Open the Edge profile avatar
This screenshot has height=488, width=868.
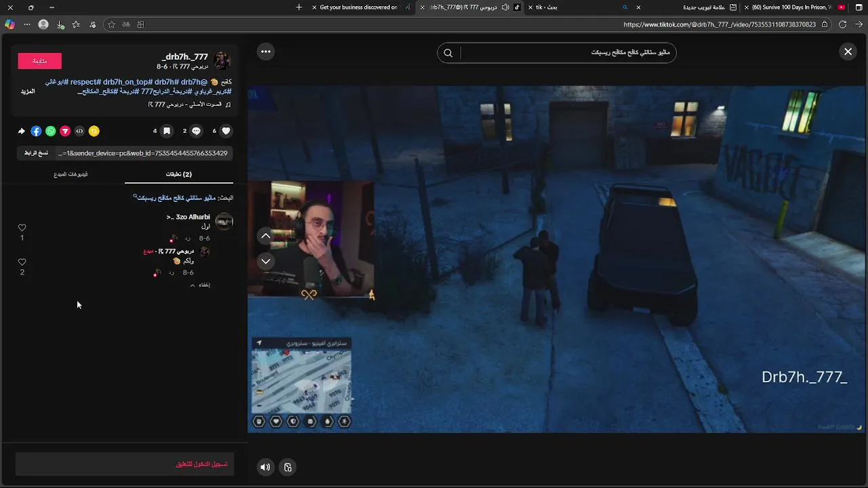(43, 24)
